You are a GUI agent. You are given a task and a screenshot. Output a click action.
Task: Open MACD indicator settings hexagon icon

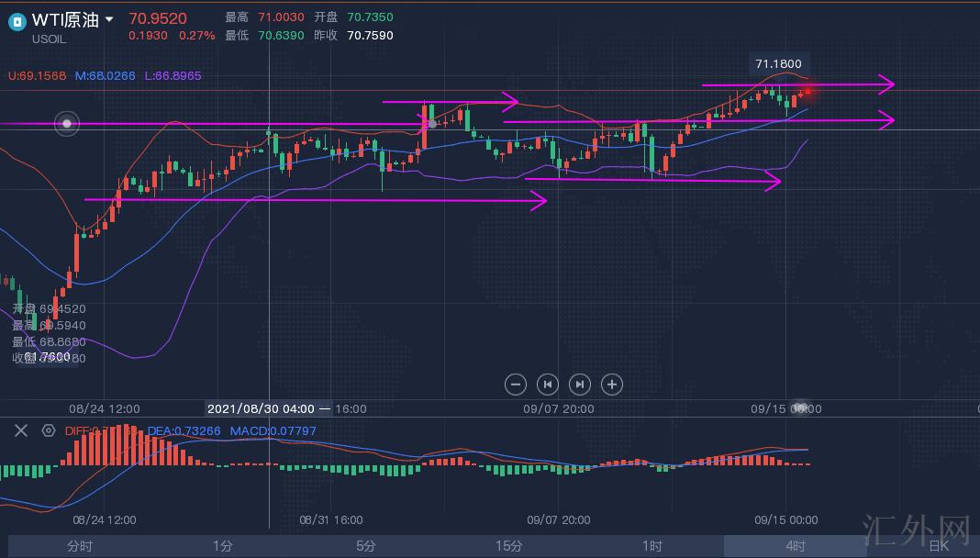[49, 430]
